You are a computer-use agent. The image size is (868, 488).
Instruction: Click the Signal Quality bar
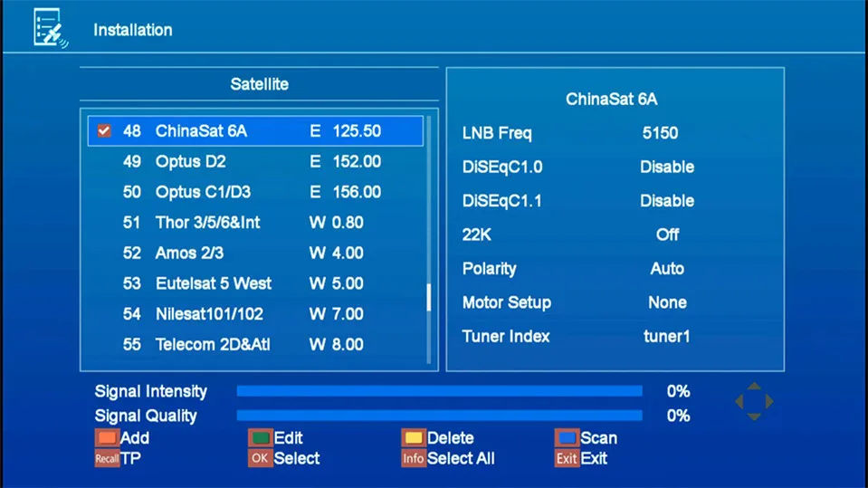tap(440, 416)
